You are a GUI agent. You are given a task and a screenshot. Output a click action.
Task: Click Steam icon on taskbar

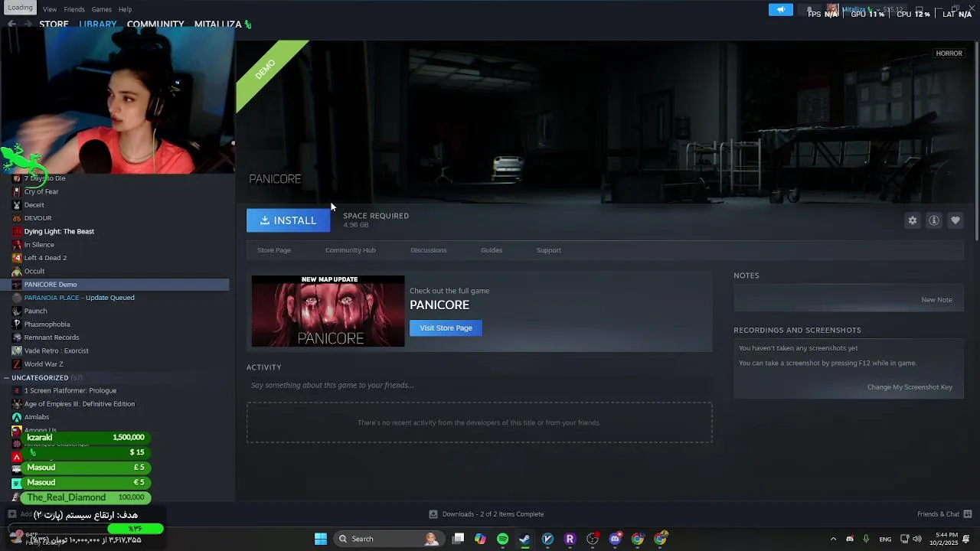click(524, 539)
